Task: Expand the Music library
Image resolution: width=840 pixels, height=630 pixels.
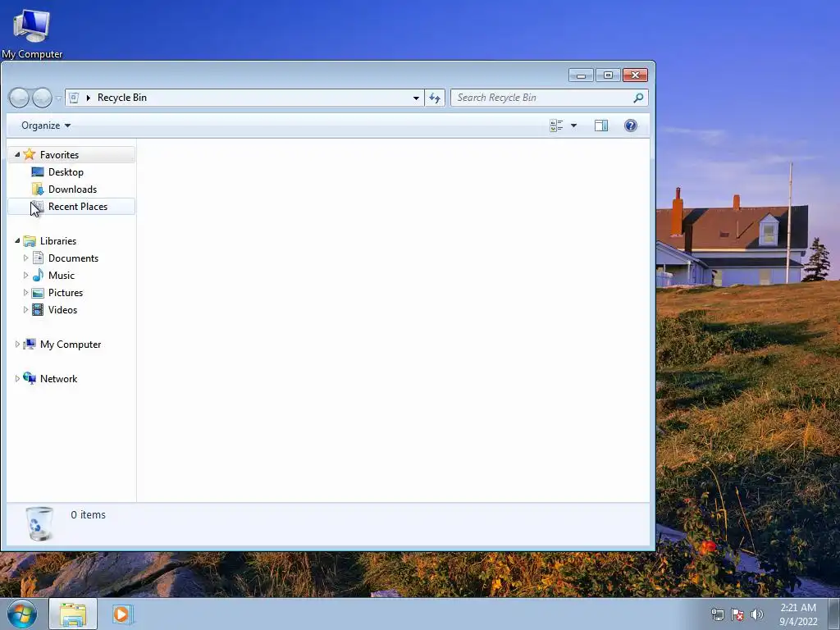Action: [25, 275]
